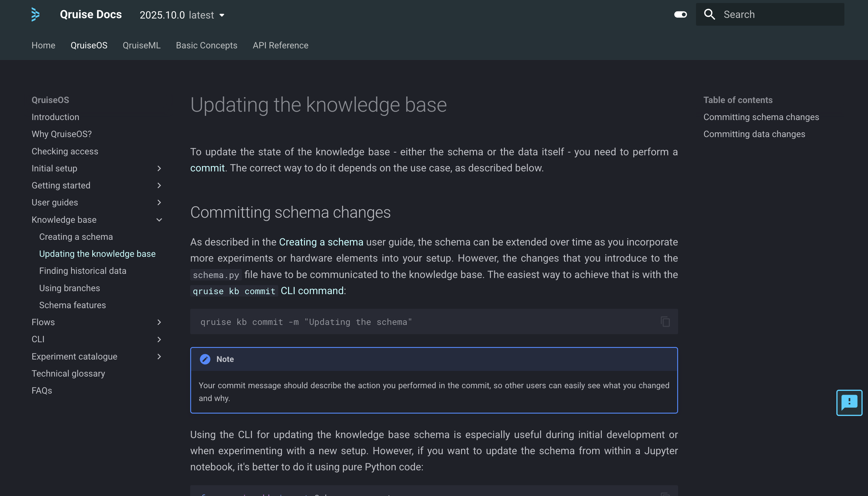Expand the Getting started section

pos(159,185)
